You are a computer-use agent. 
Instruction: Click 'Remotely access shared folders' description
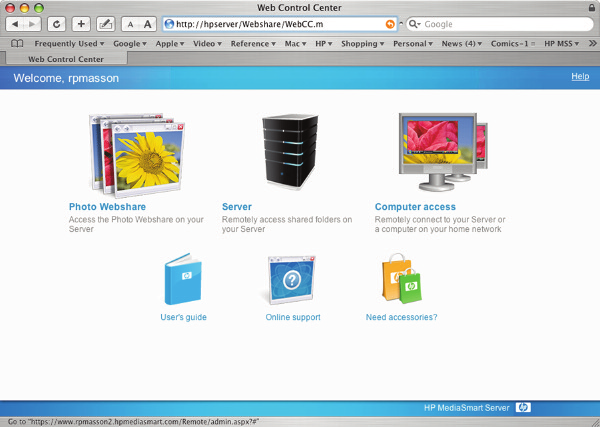point(287,224)
